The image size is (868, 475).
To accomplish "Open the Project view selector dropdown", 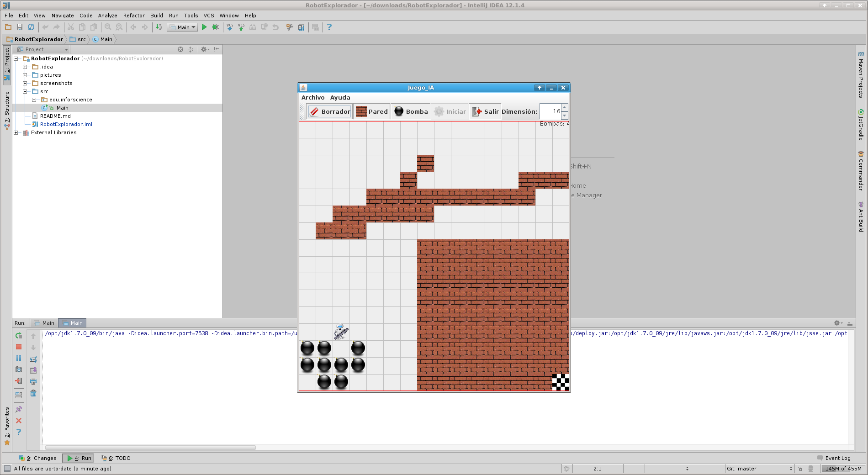I will 42,49.
